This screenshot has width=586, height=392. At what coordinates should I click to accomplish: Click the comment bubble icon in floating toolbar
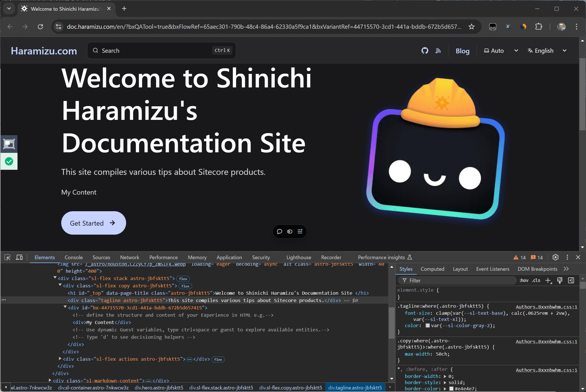(280, 232)
